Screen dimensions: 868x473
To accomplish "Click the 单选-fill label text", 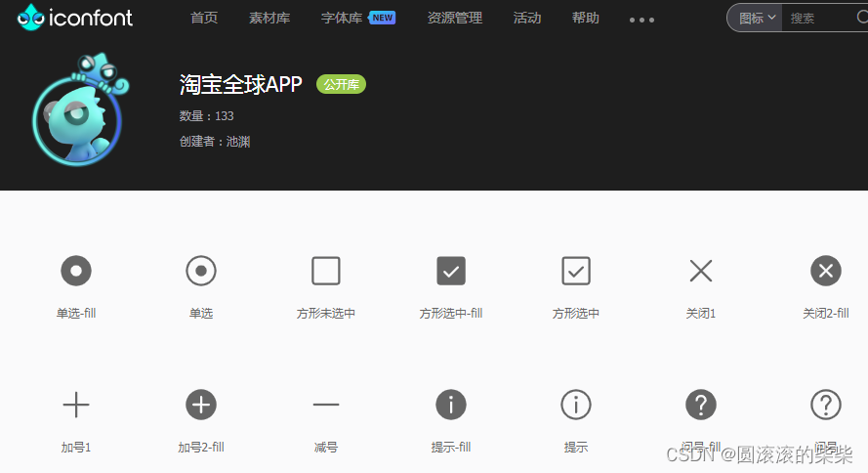I will [76, 314].
